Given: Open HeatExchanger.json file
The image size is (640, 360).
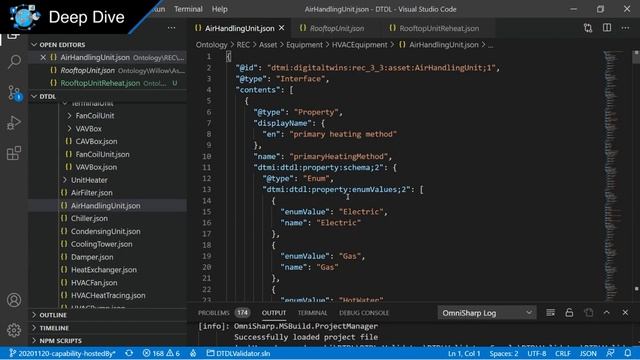Looking at the screenshot, I should 104,270.
